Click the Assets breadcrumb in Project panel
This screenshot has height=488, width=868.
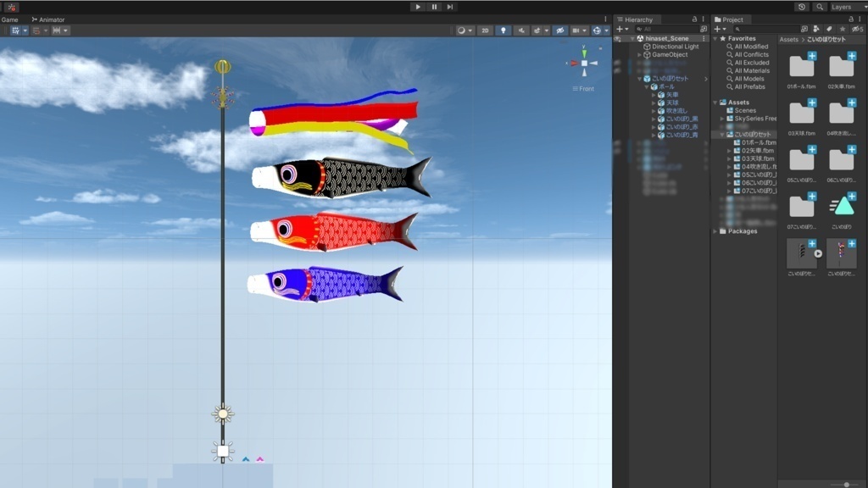point(789,40)
